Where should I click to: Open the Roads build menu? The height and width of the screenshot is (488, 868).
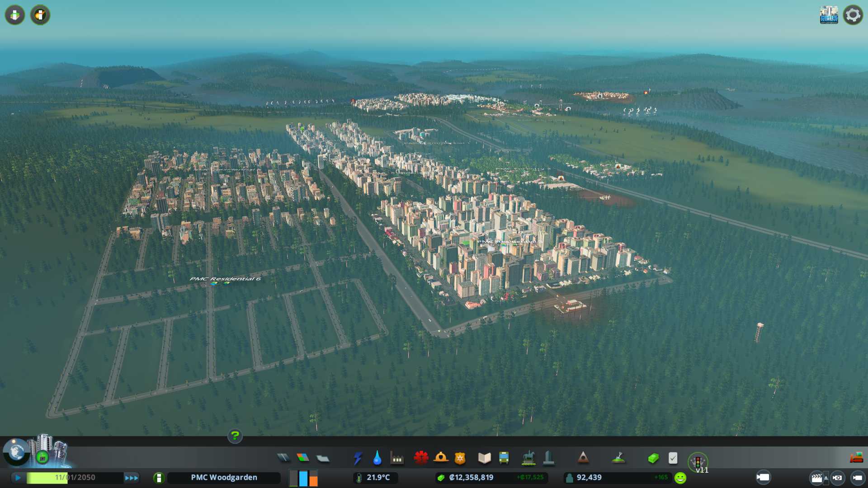tap(283, 458)
